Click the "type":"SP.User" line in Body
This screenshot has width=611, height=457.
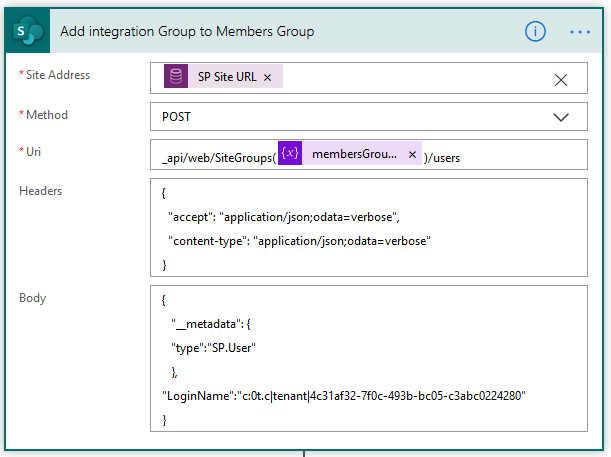point(212,347)
